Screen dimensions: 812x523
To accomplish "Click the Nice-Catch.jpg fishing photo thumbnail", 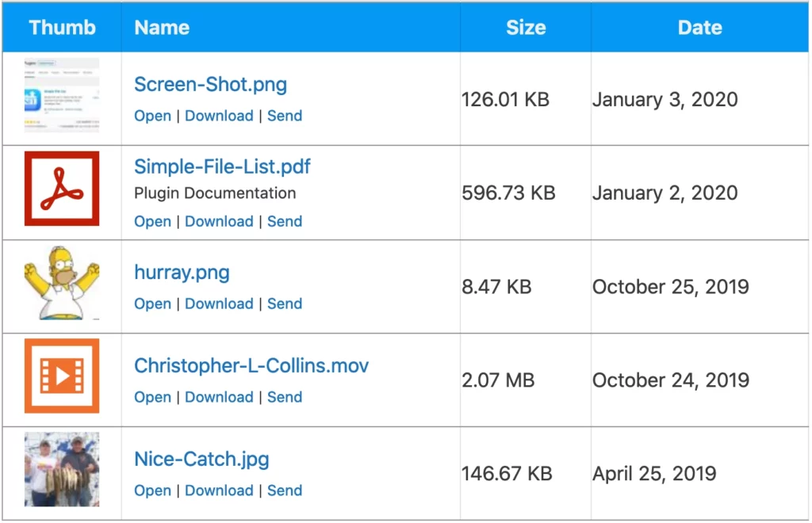I will [62, 470].
